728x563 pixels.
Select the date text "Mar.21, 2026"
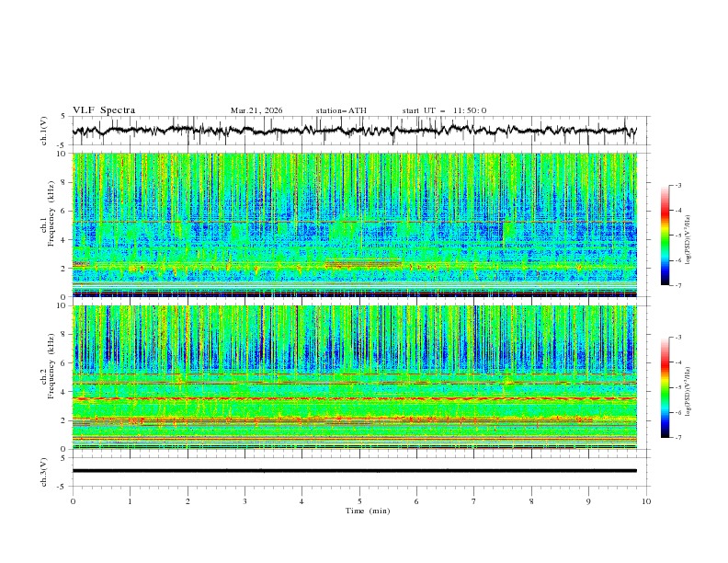pos(256,110)
